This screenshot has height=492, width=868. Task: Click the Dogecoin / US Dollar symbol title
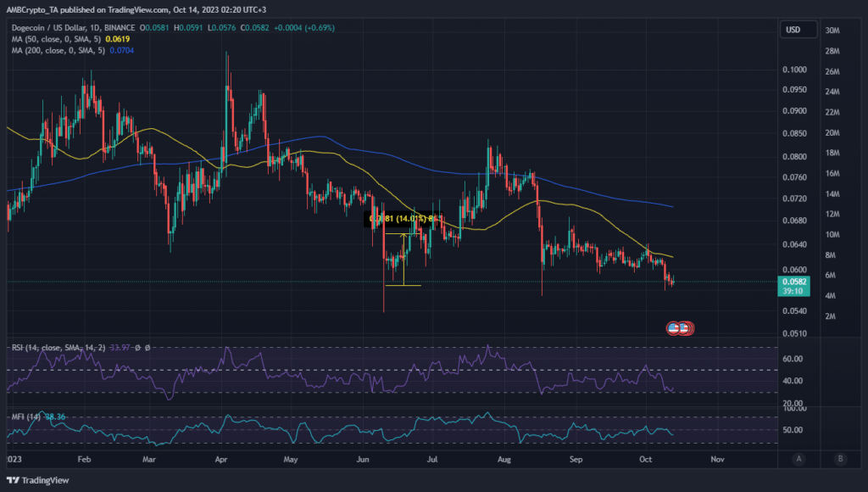[x=49, y=28]
